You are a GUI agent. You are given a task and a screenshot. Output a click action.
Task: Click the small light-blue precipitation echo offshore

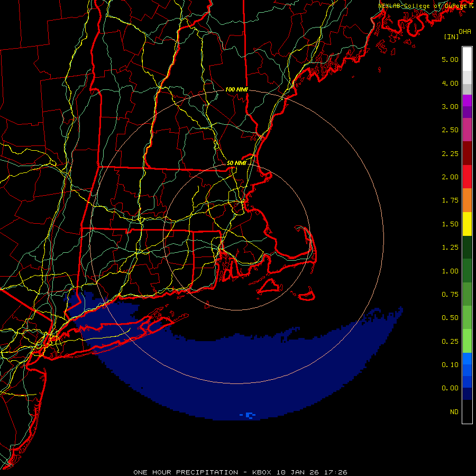click(249, 415)
